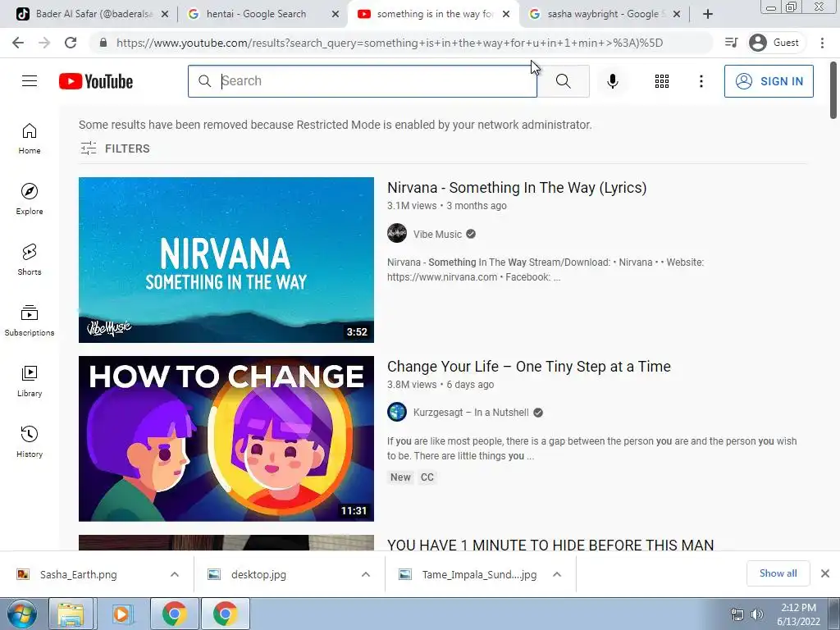Click the browser address bar URL
The width and height of the screenshot is (840, 630).
(x=390, y=43)
